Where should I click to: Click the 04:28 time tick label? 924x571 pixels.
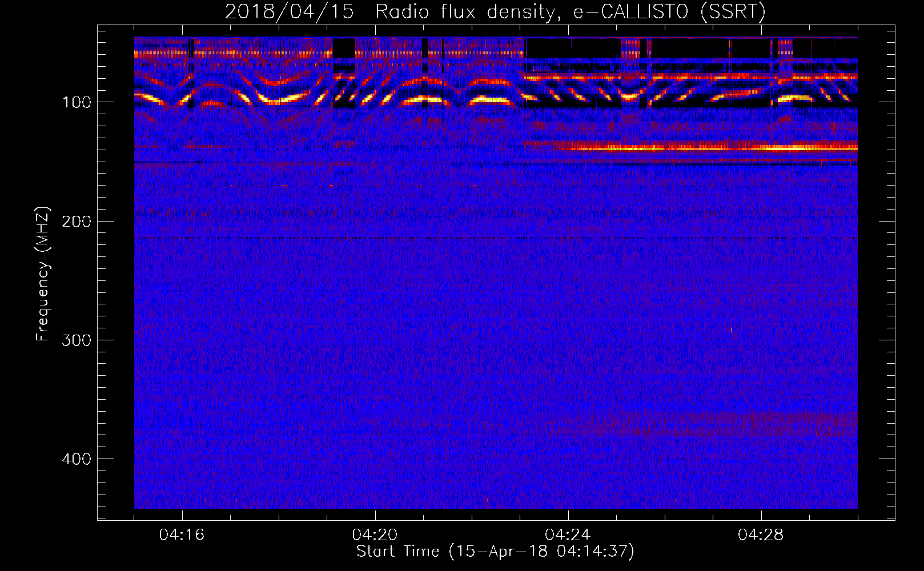pyautogui.click(x=761, y=534)
